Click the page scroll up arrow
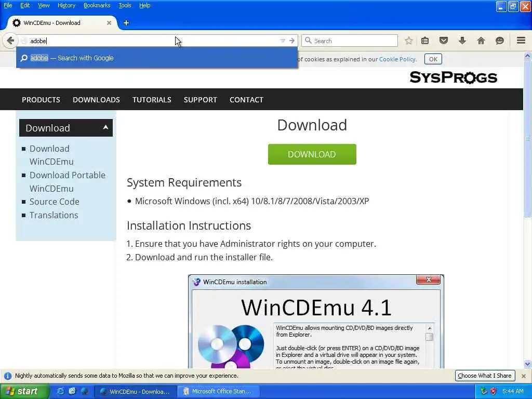The height and width of the screenshot is (399, 532). [x=527, y=56]
